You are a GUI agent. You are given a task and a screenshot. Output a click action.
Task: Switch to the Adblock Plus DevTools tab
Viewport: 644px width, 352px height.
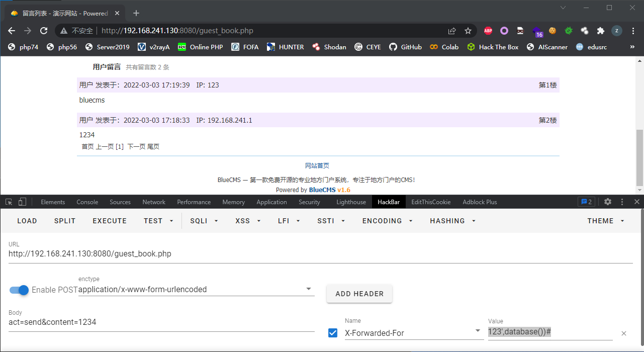(x=480, y=202)
